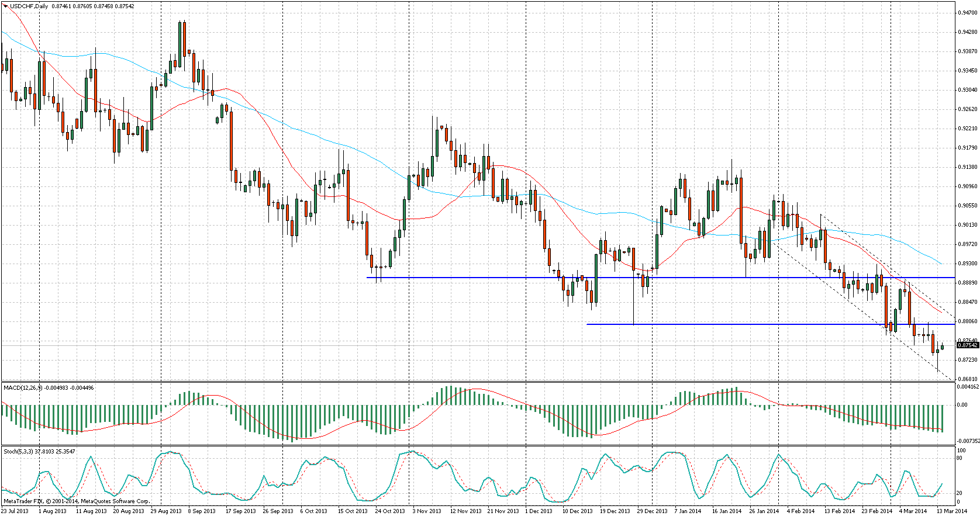Click the 0.93040 price axis label
The height and width of the screenshot is (516, 980).
(x=967, y=89)
